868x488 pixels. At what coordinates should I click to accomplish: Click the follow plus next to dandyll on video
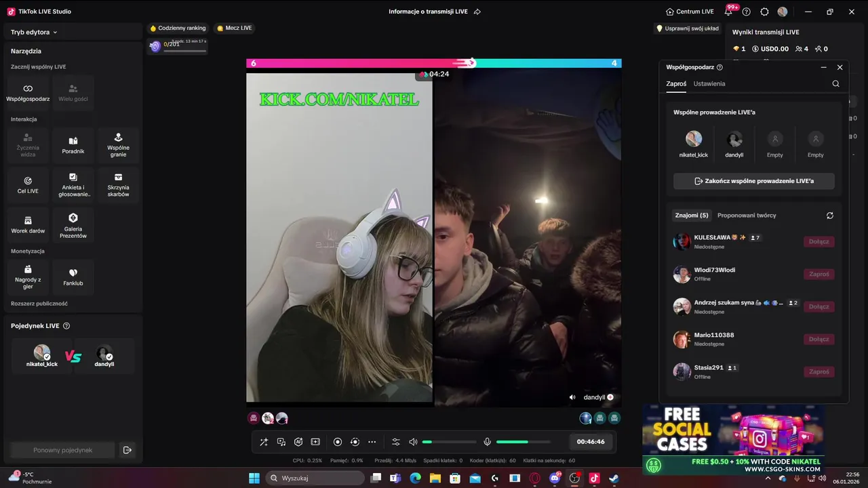point(610,397)
